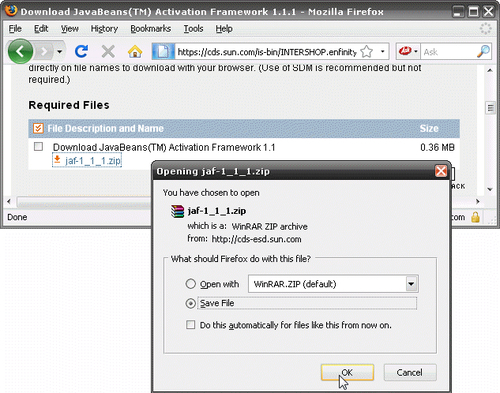Open the File menu

[x=15, y=29]
